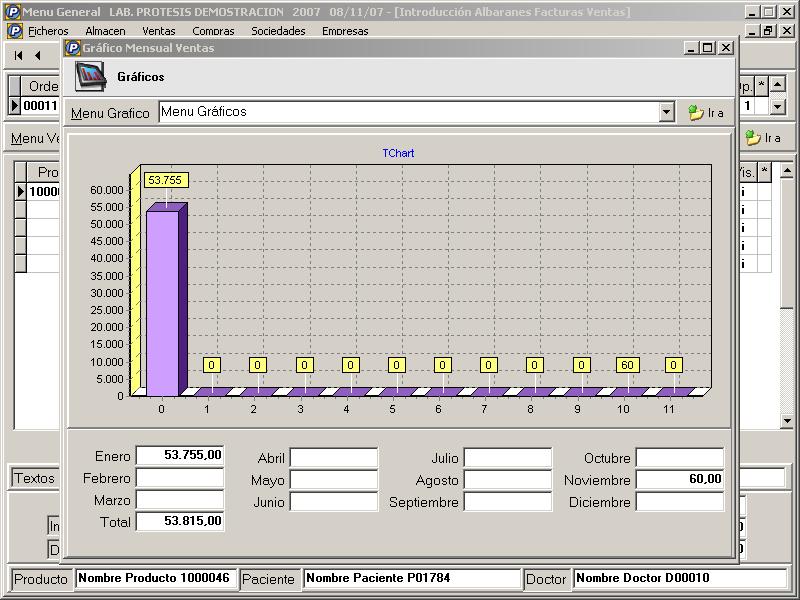Click the Septiembre input field

click(x=508, y=502)
